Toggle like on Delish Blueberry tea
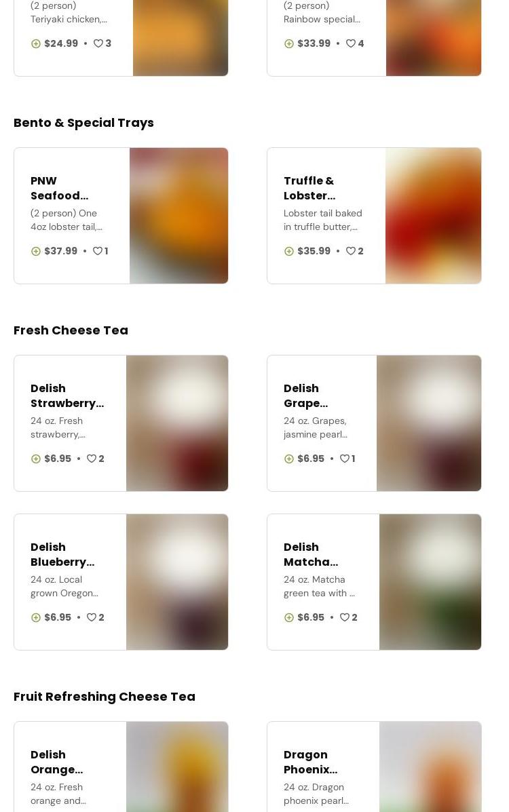 pos(92,617)
